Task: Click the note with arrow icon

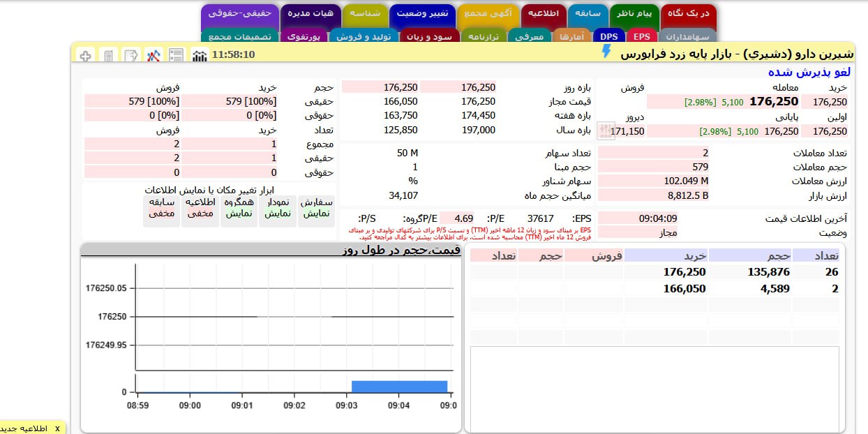Action: (131, 55)
